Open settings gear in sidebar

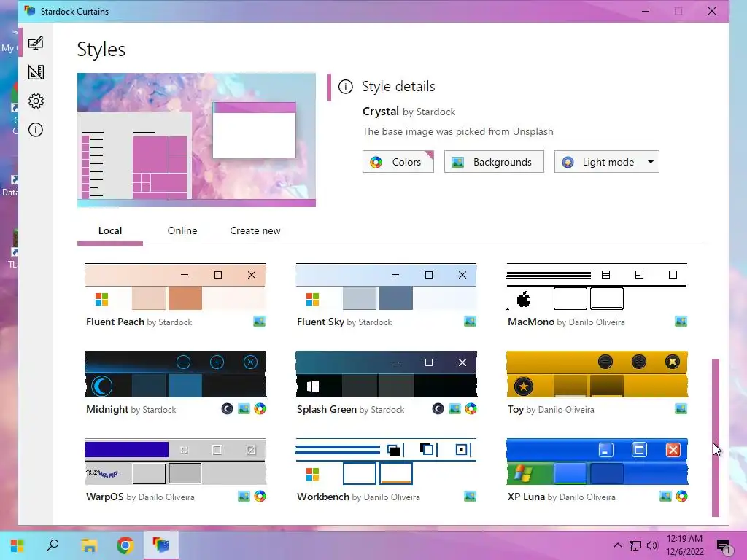(x=36, y=101)
